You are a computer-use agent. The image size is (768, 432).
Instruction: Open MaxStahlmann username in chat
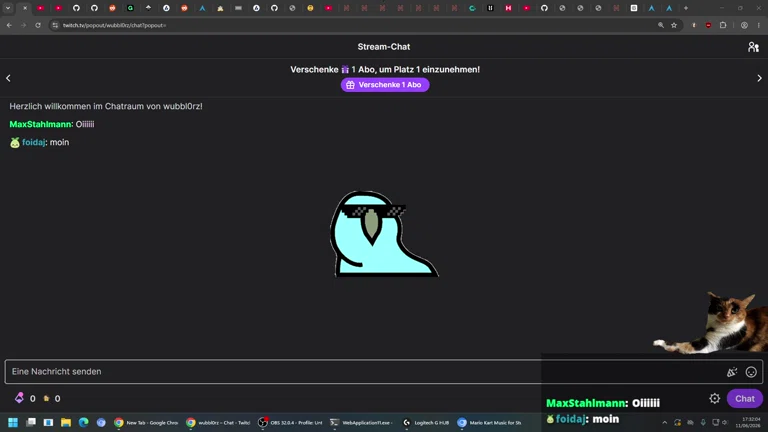41,124
